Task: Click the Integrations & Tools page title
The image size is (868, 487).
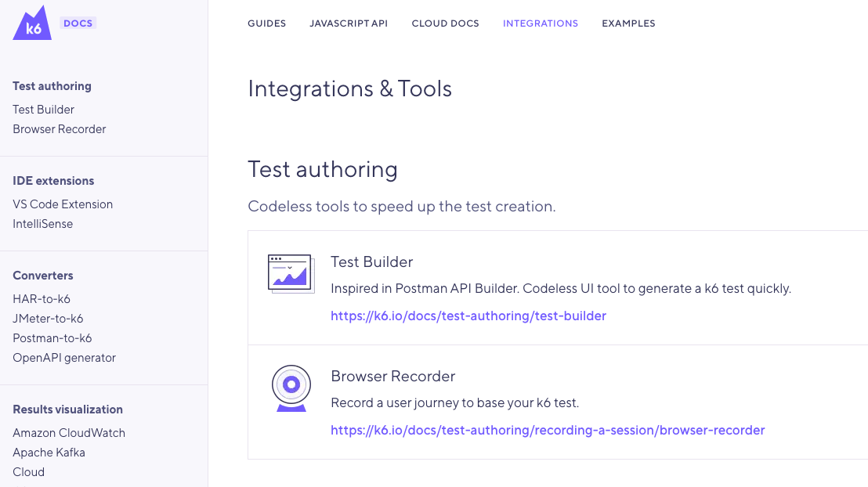Action: [349, 89]
